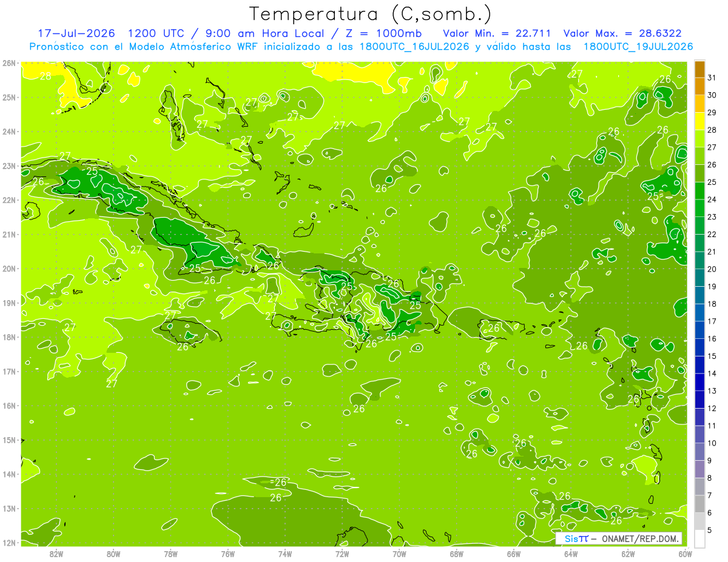Click the colorbar label '25'
728x562 pixels.
tap(712, 182)
